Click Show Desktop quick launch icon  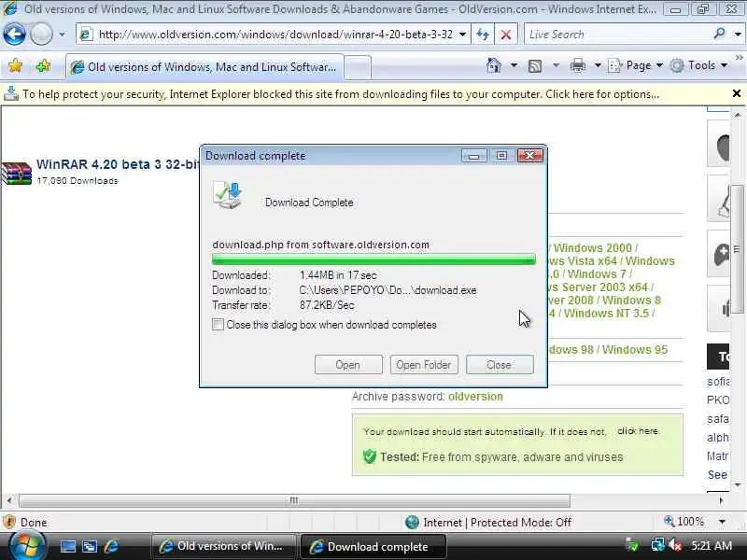pyautogui.click(x=67, y=546)
